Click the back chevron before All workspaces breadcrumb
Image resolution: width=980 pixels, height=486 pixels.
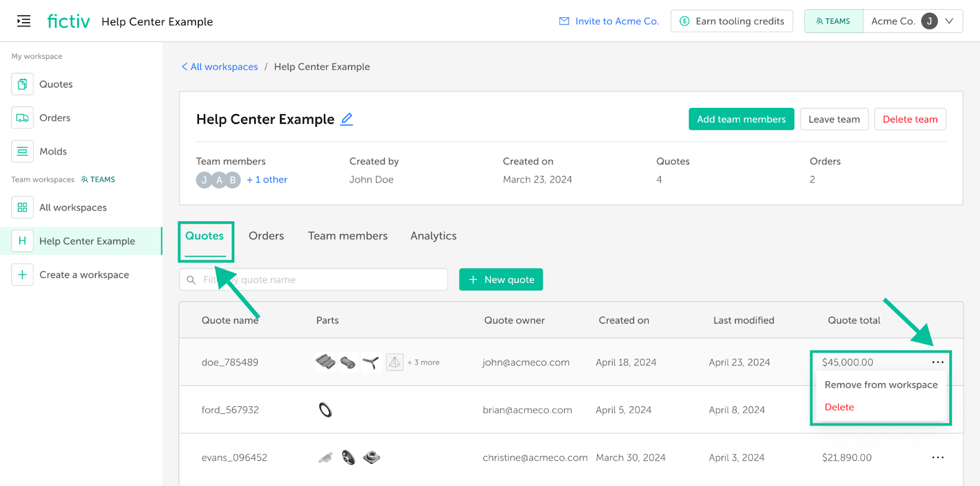pyautogui.click(x=184, y=67)
